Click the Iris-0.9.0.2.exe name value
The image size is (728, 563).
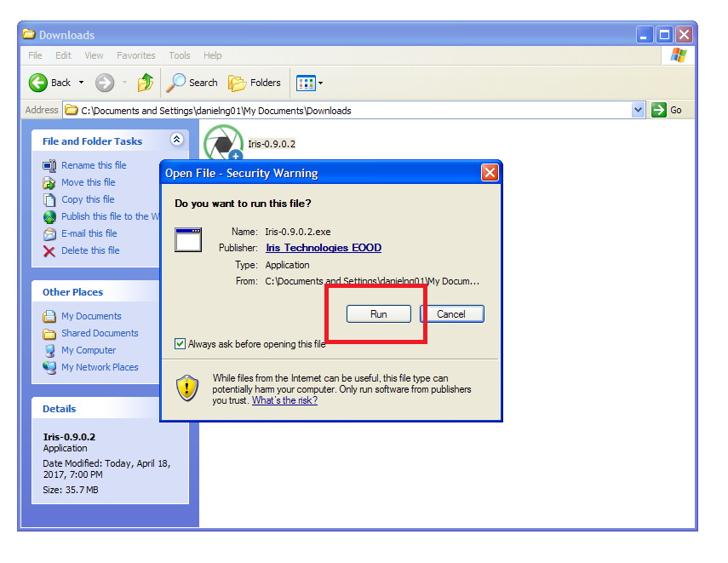[x=298, y=232]
